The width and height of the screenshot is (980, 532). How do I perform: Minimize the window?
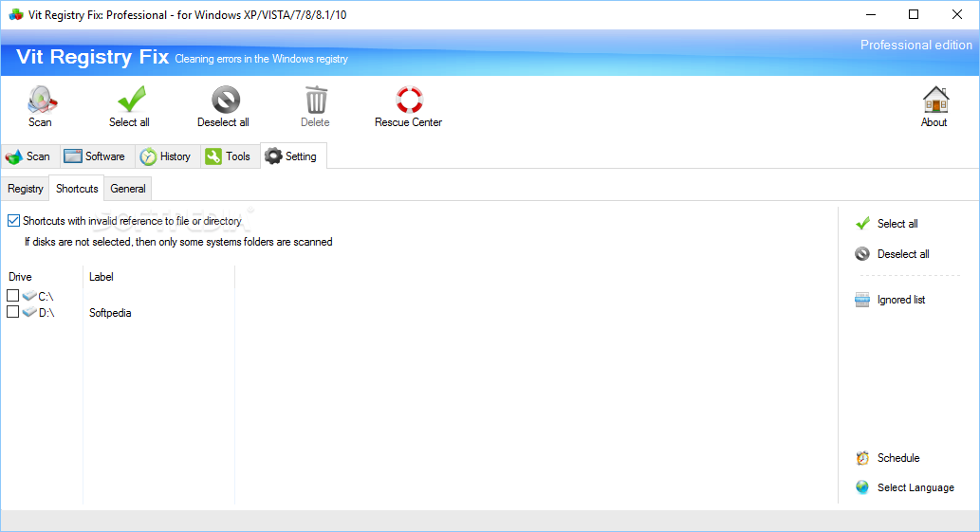(871, 14)
